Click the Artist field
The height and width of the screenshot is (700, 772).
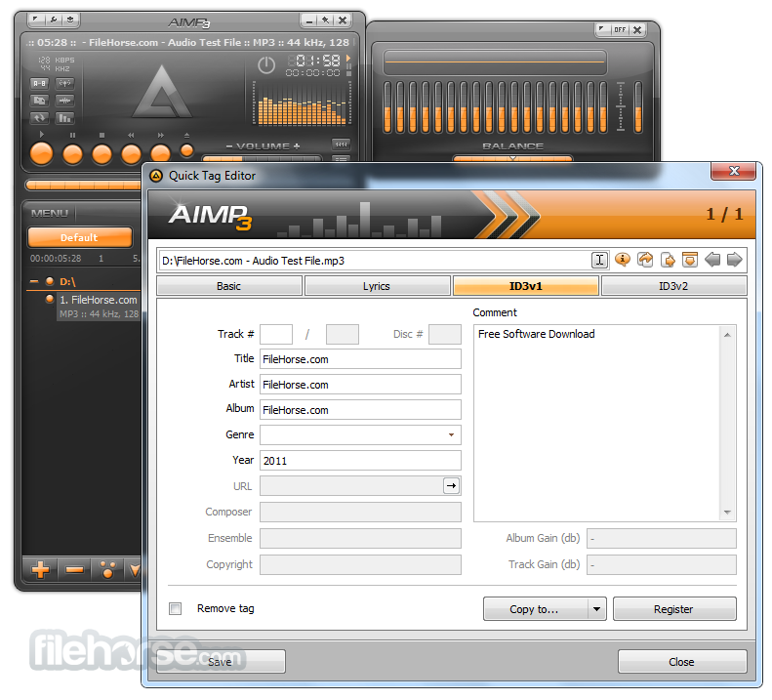[x=360, y=385]
